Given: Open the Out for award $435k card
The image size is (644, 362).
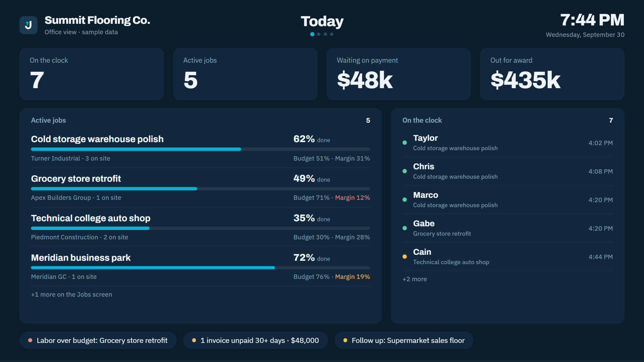Looking at the screenshot, I should point(552,74).
